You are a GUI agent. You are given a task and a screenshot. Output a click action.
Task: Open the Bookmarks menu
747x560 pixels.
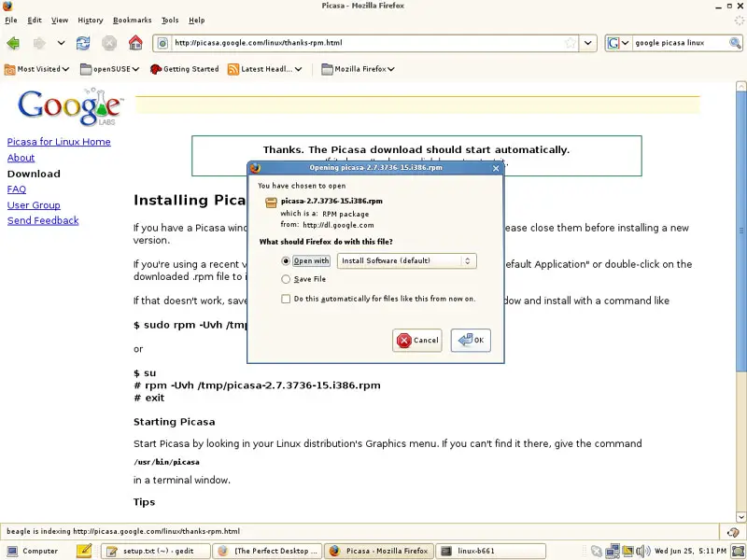(132, 20)
